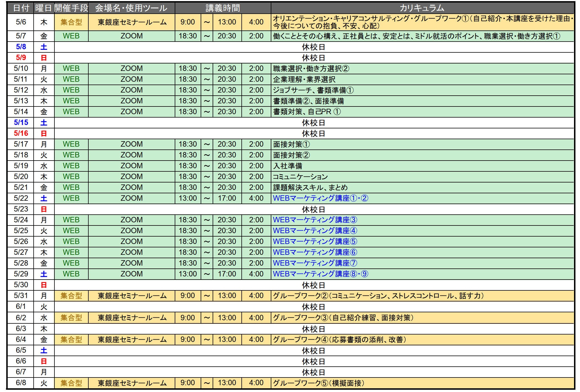
Task: Click the 講義時間 column header
Action: click(223, 8)
